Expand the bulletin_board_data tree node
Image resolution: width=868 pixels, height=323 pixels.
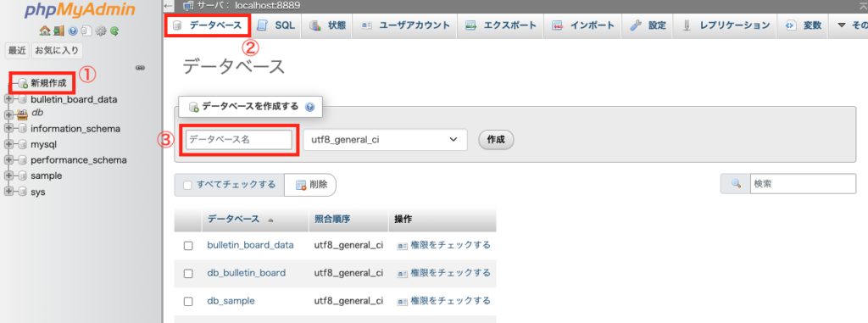pos(8,100)
